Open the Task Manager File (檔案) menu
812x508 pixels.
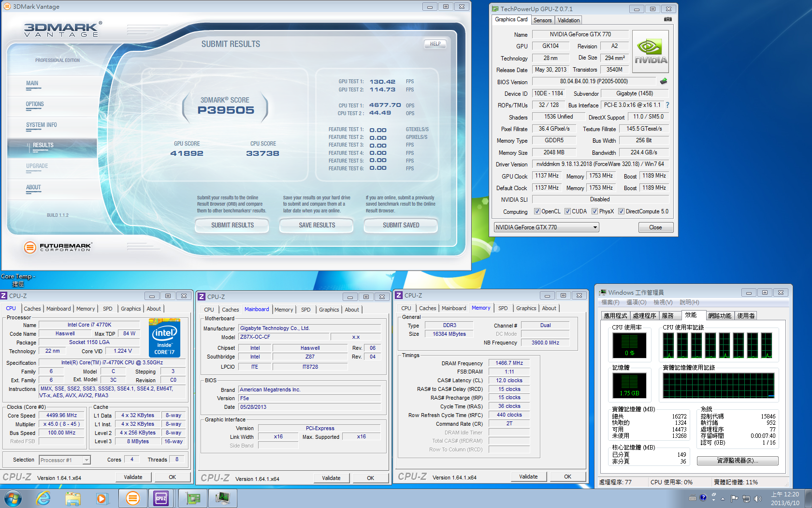click(610, 302)
